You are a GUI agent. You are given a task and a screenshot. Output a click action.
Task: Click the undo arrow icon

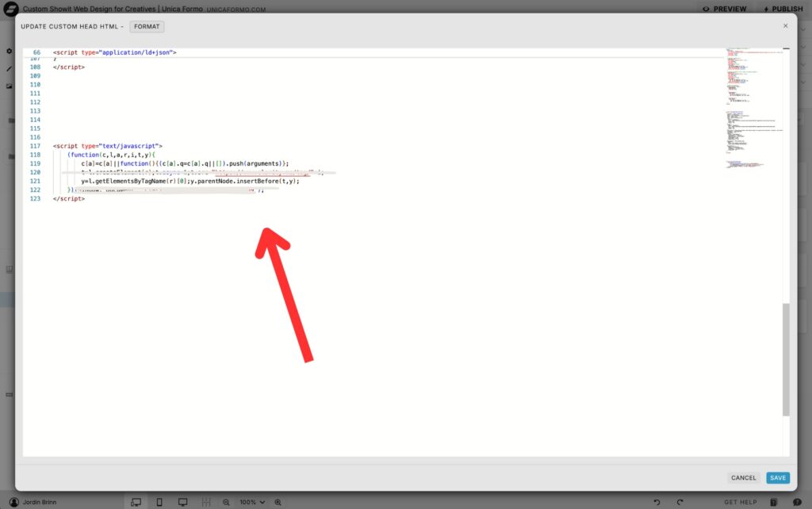point(656,502)
